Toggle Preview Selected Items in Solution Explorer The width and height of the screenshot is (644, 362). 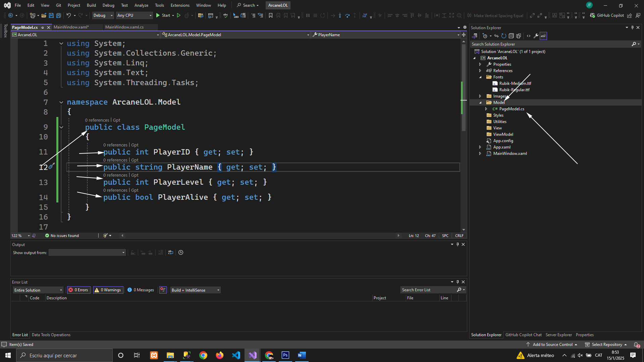[543, 36]
